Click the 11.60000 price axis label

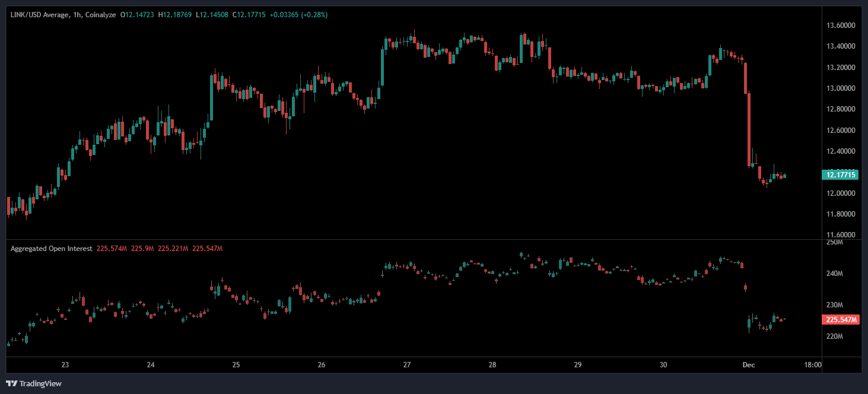click(840, 235)
